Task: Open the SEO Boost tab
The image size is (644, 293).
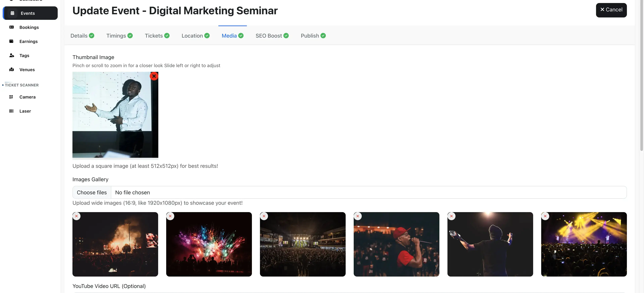Action: (x=268, y=36)
